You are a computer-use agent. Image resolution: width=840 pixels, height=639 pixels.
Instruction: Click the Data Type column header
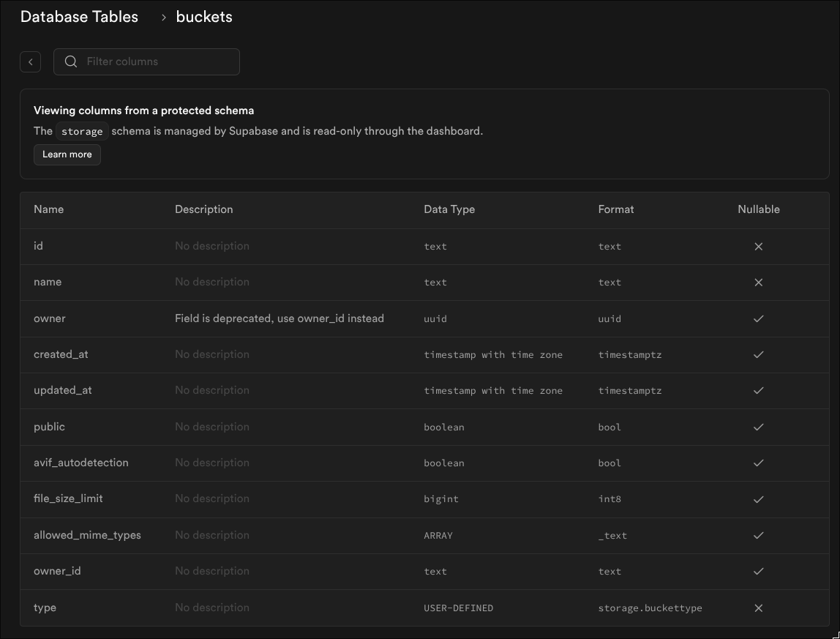(449, 209)
